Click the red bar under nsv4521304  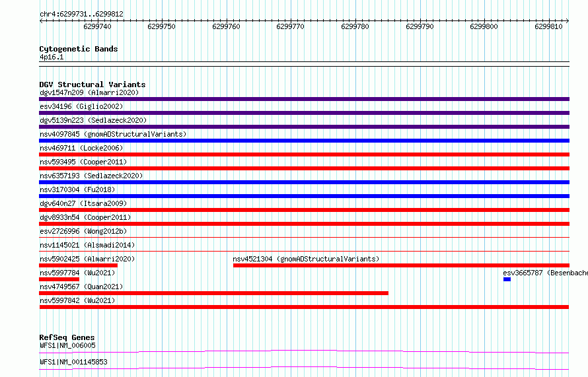(401, 265)
